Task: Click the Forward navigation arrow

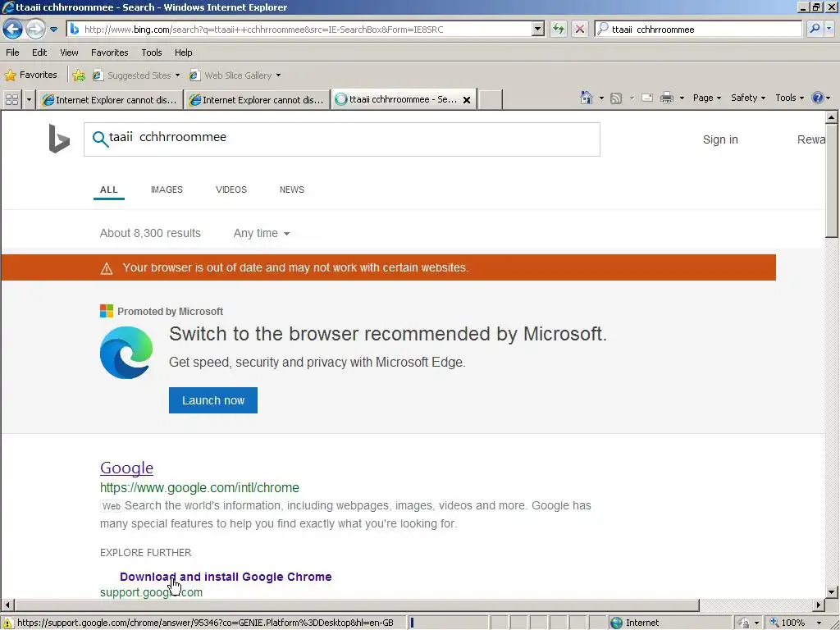Action: click(35, 29)
